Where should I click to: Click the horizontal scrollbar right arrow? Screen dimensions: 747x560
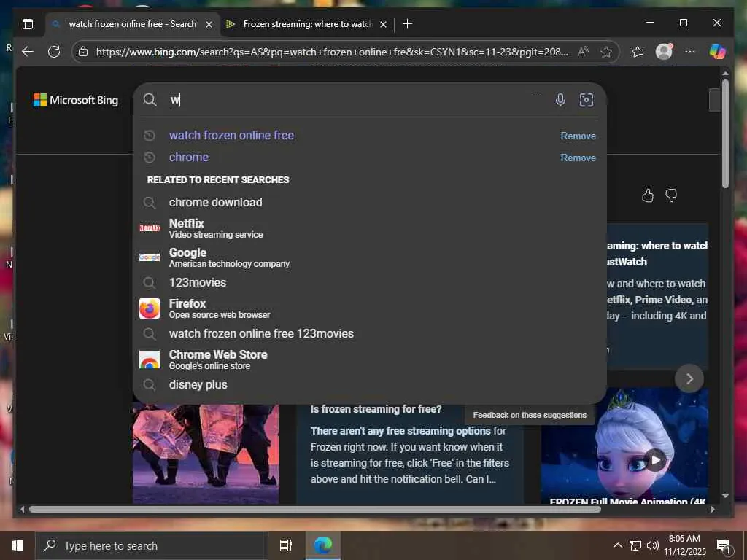pos(712,510)
